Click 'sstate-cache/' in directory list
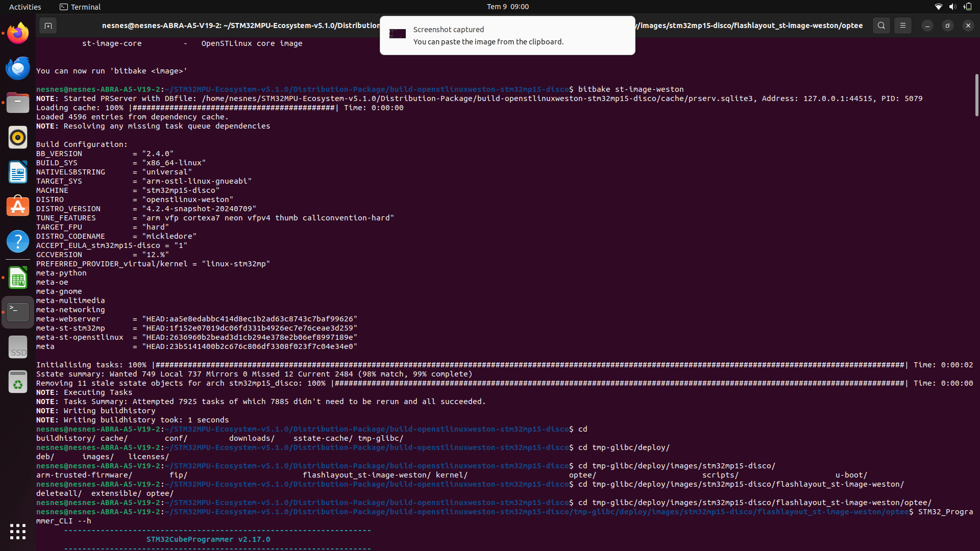The height and width of the screenshot is (551, 980). [x=323, y=438]
